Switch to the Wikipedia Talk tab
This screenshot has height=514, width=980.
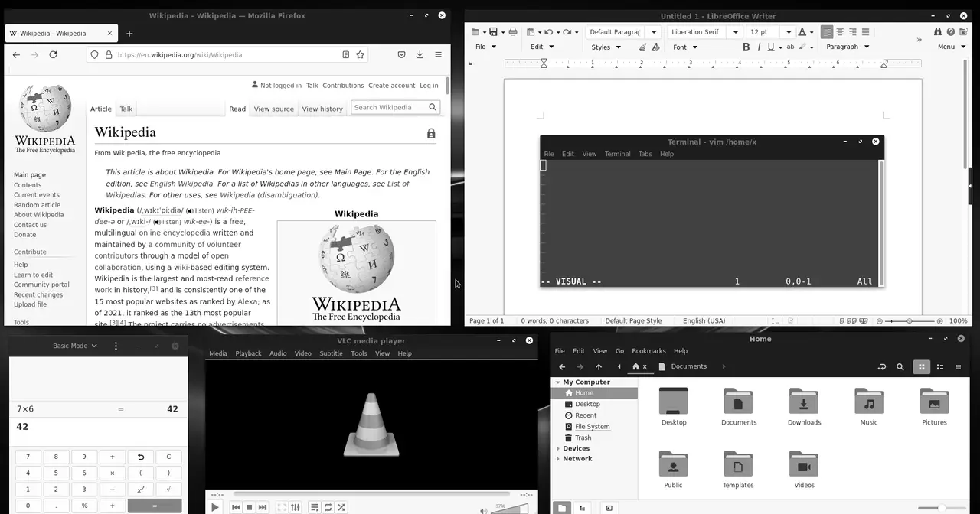pyautogui.click(x=126, y=109)
